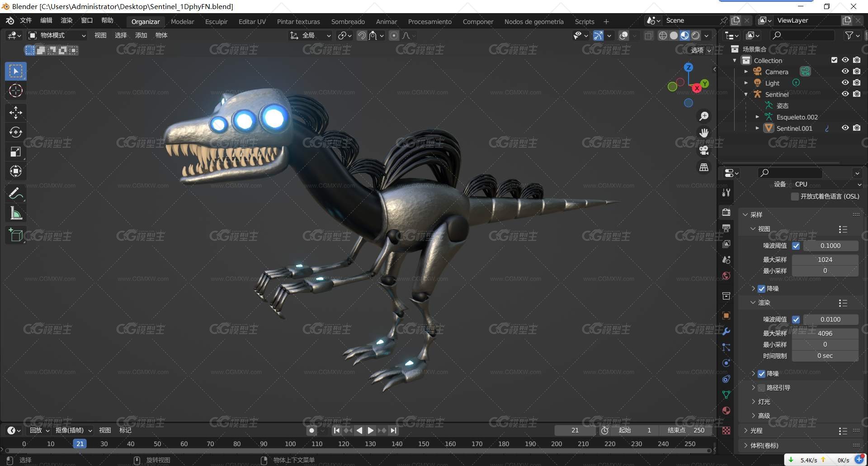
Task: Click the 回放 playback button
Action: (x=39, y=430)
